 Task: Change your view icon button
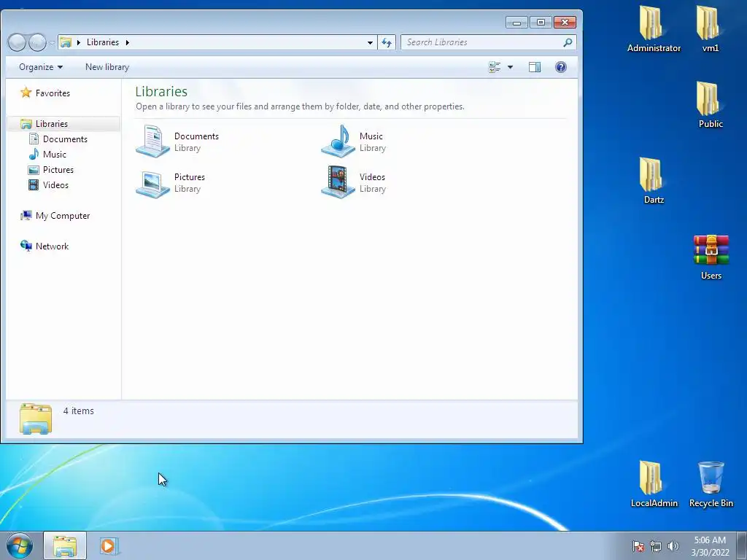pyautogui.click(x=495, y=67)
